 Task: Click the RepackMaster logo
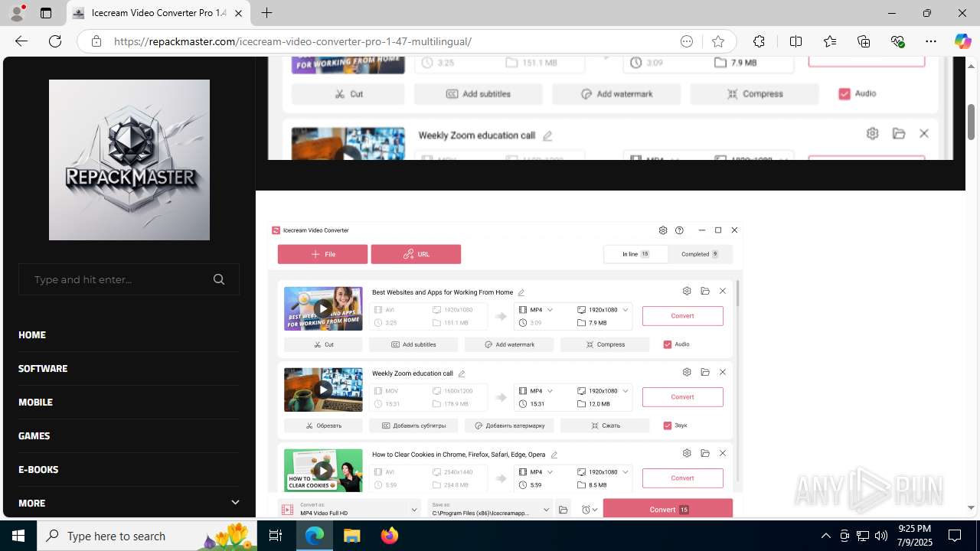tap(129, 160)
